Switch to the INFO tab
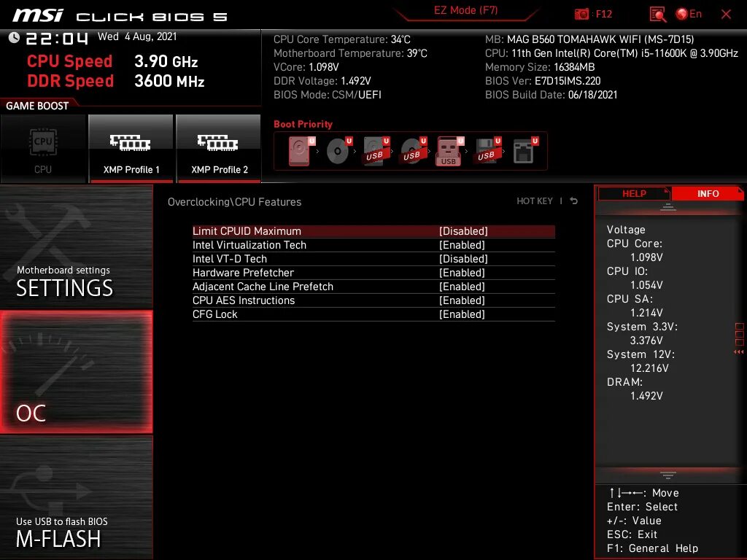The width and height of the screenshot is (747, 560). tap(708, 193)
